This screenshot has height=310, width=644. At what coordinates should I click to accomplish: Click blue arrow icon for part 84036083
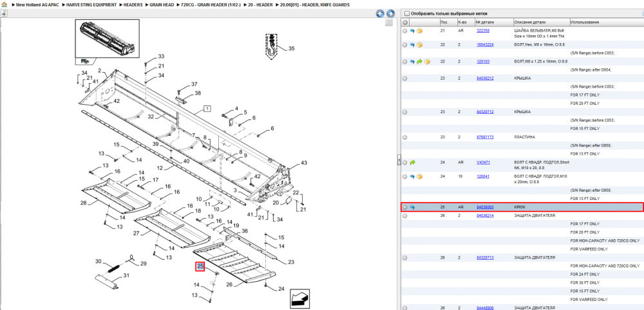tap(412, 207)
